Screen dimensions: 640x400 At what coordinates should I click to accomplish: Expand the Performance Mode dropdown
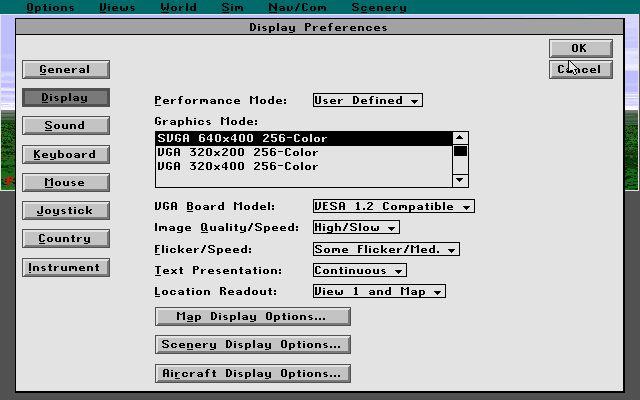click(x=368, y=100)
